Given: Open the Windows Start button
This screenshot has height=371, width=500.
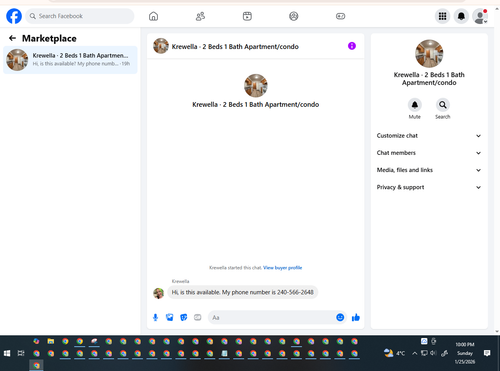Looking at the screenshot, I should (7, 353).
